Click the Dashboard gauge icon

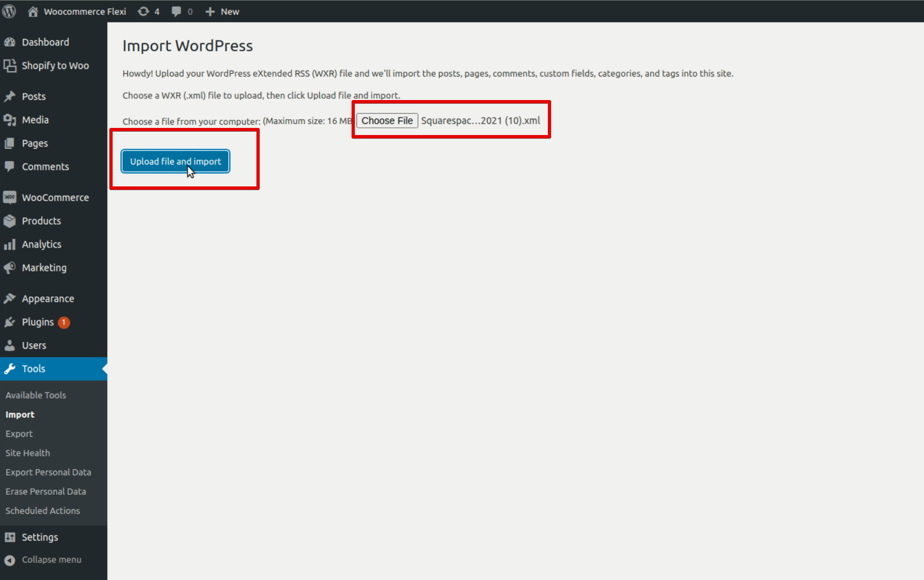10,42
